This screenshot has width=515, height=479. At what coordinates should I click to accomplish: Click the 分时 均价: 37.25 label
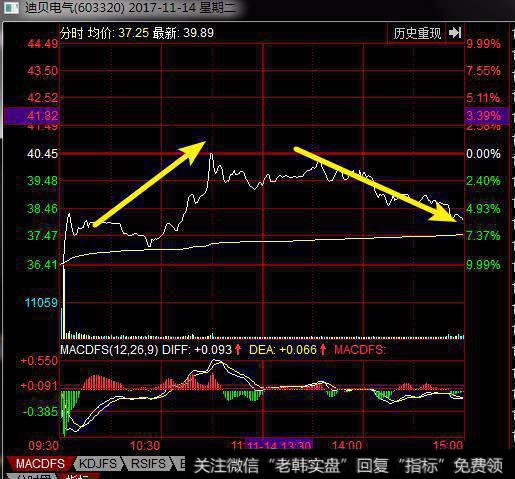click(104, 33)
